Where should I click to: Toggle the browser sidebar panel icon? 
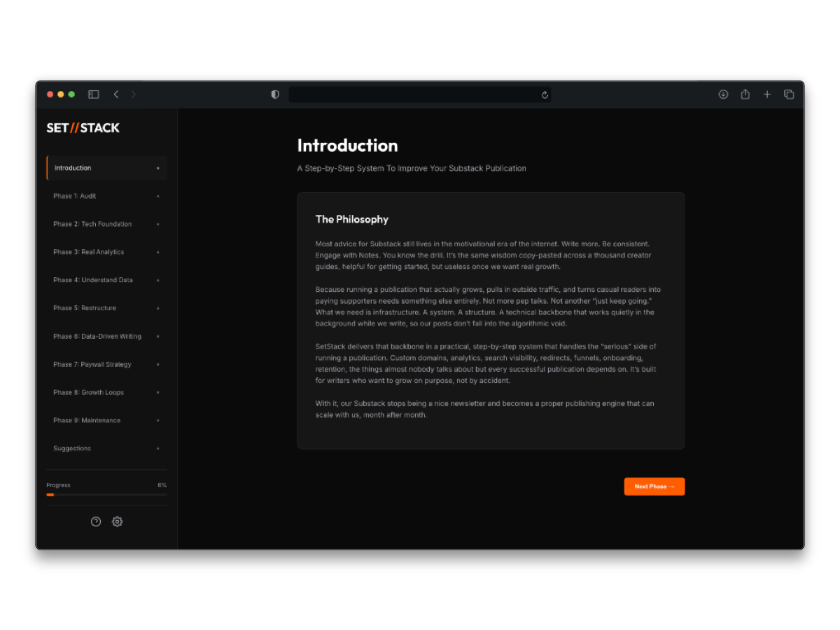[93, 94]
